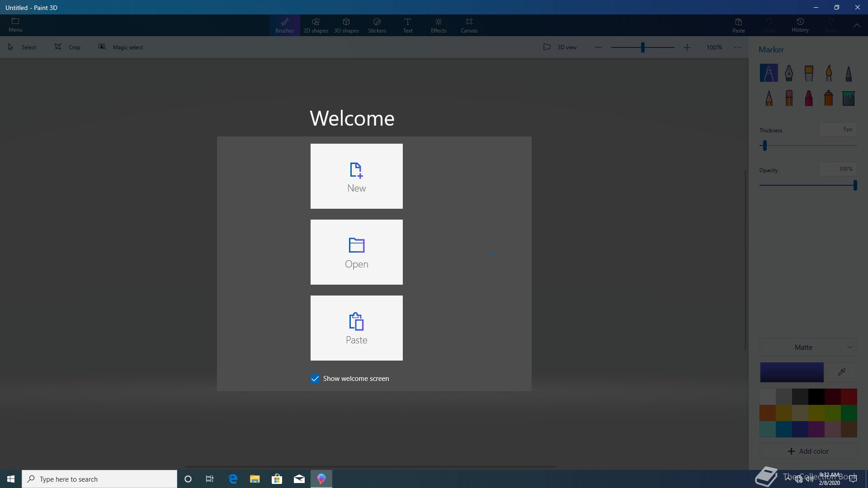868x488 pixels.
Task: Expand the Matte material dropdown
Action: (x=808, y=347)
